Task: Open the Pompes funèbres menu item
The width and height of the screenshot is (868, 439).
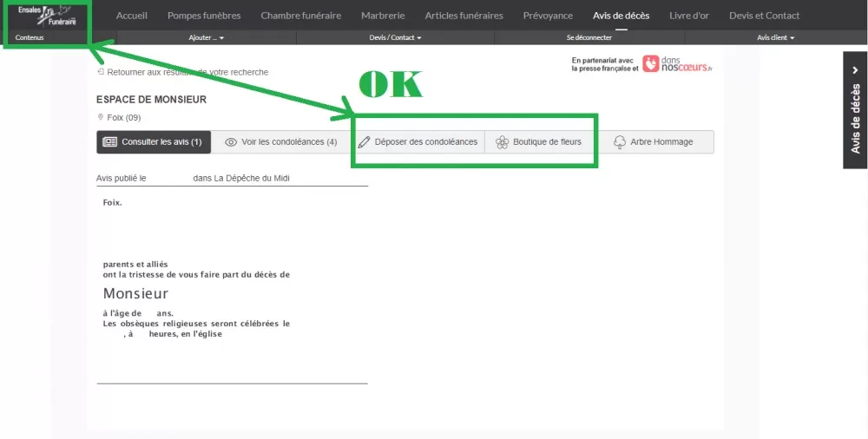Action: tap(204, 16)
